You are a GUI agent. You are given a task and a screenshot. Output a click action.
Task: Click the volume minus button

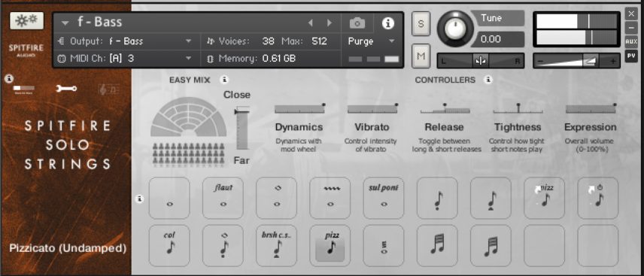(540, 61)
